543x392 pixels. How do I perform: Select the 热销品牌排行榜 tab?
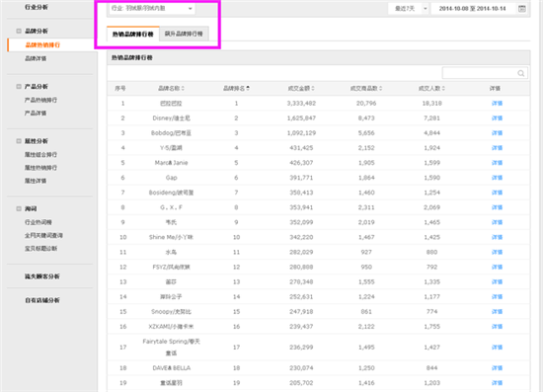pyautogui.click(x=133, y=34)
